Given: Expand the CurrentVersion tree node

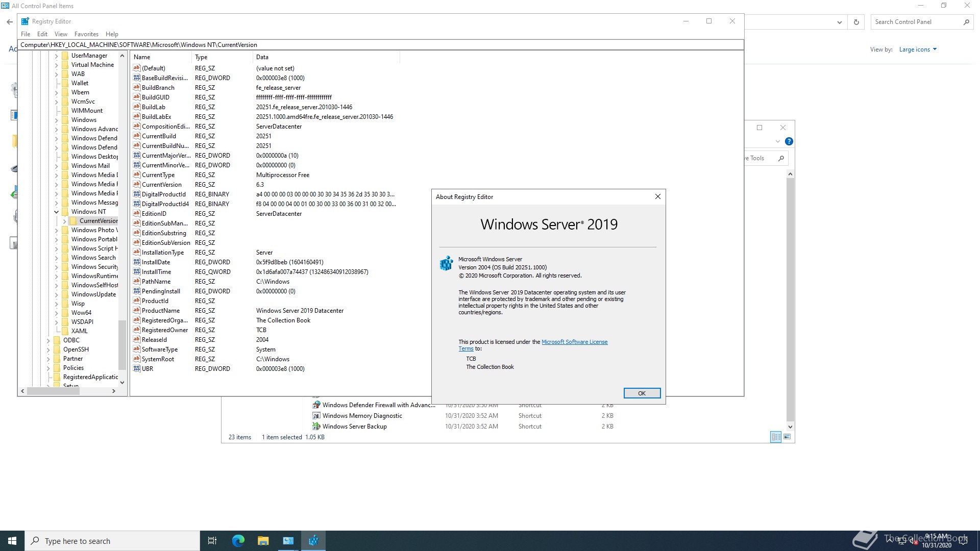Looking at the screenshot, I should (64, 221).
